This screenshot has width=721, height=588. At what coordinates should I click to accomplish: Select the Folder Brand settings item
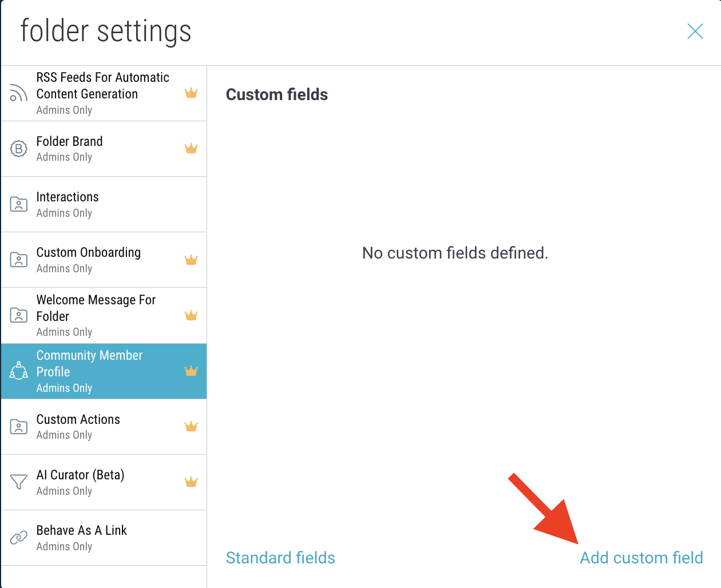104,149
